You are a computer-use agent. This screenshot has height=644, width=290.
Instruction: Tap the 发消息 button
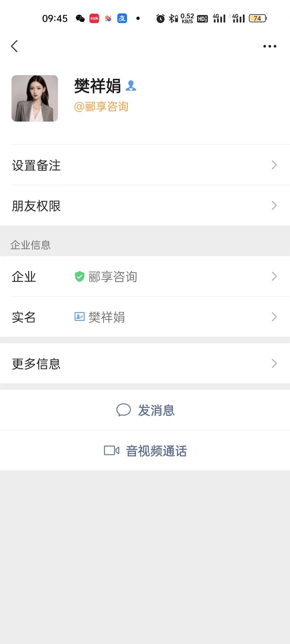point(156,410)
